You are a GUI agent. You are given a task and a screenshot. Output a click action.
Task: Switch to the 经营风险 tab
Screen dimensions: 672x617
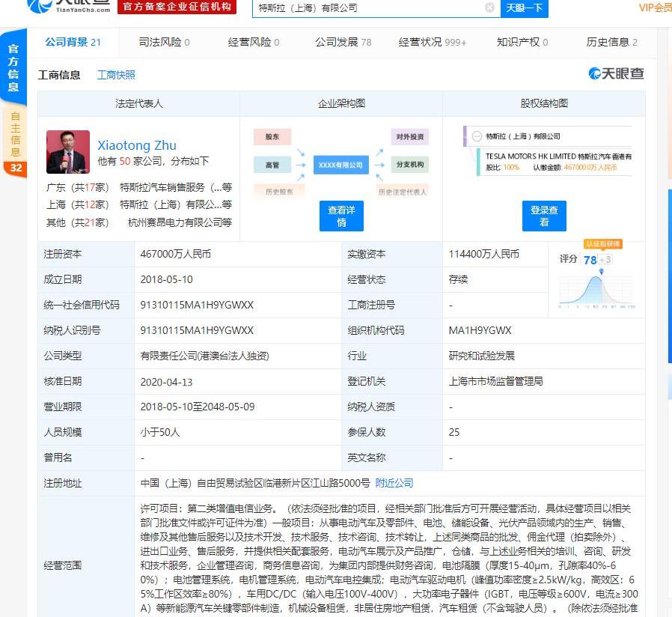coord(254,42)
